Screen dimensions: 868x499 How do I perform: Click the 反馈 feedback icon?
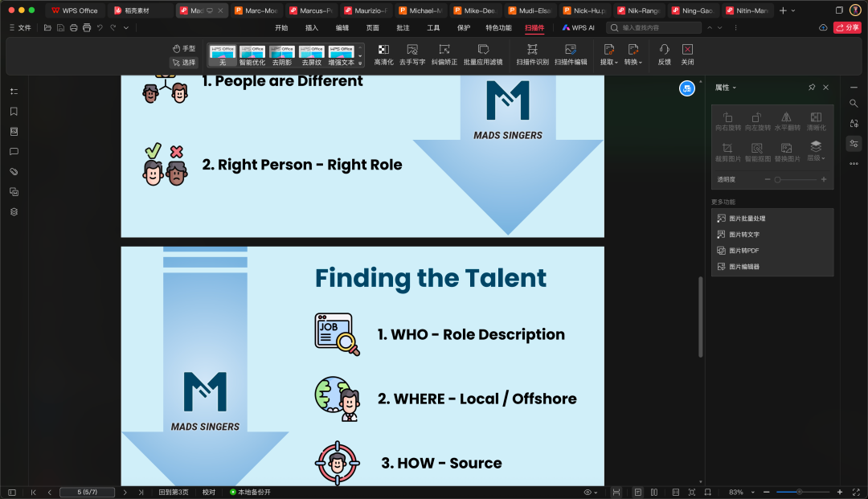665,55
